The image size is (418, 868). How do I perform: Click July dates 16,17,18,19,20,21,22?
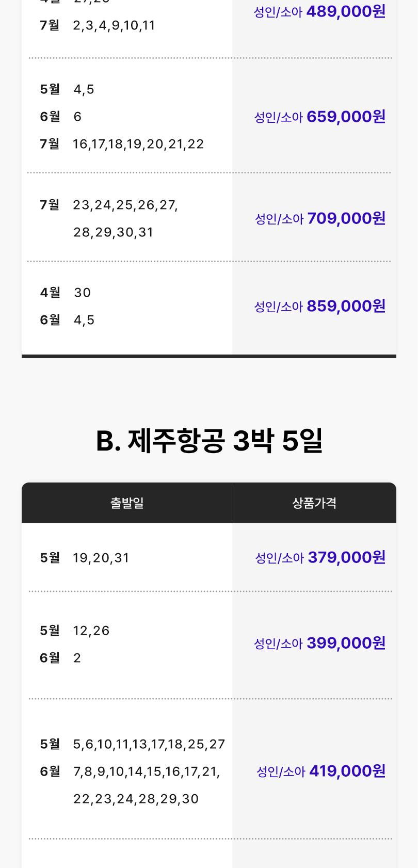click(x=138, y=144)
